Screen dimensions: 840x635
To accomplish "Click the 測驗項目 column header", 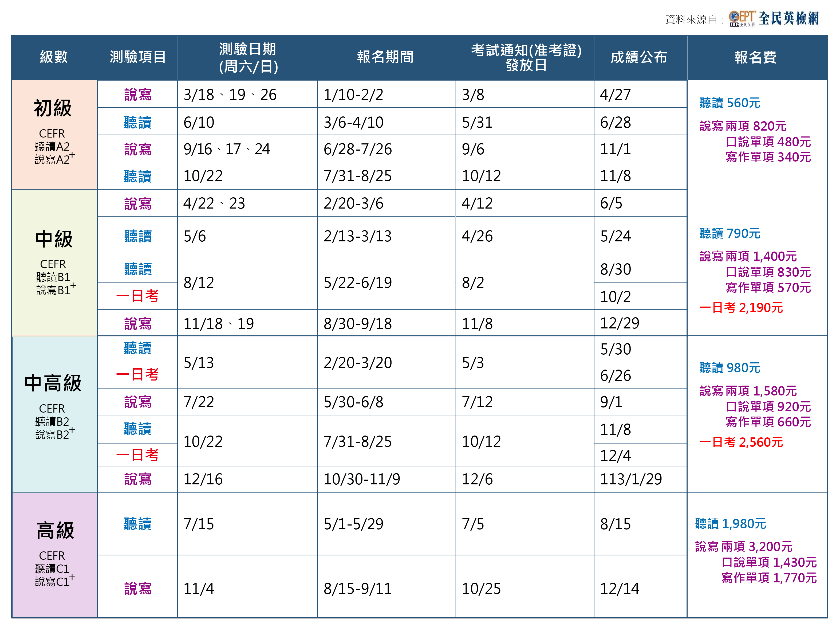I will (137, 57).
